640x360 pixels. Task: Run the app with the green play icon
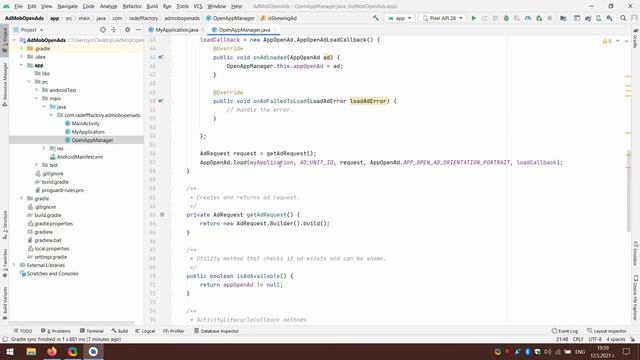click(x=473, y=18)
